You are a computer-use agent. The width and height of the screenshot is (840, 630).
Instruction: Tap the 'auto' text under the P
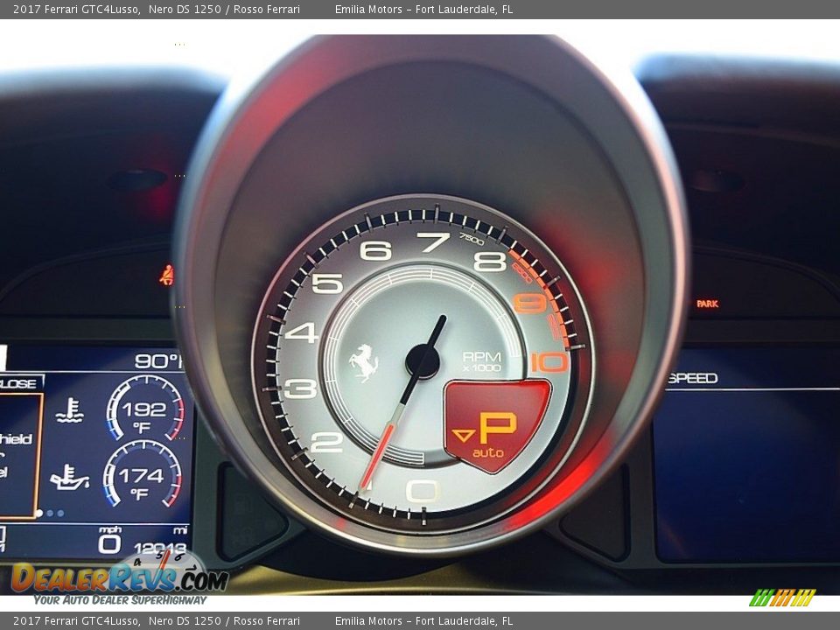click(x=488, y=453)
